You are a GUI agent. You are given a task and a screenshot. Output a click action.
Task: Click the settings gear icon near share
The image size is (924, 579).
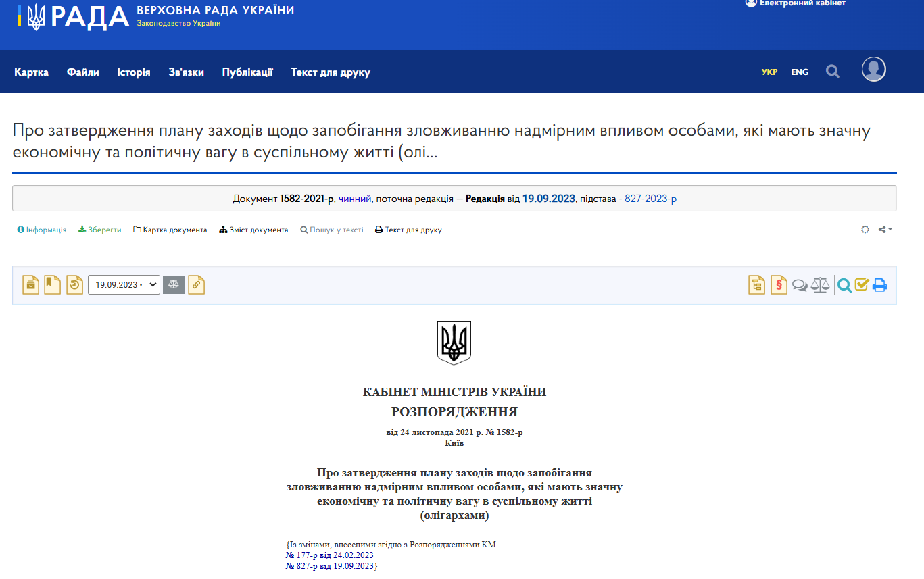[x=865, y=230]
